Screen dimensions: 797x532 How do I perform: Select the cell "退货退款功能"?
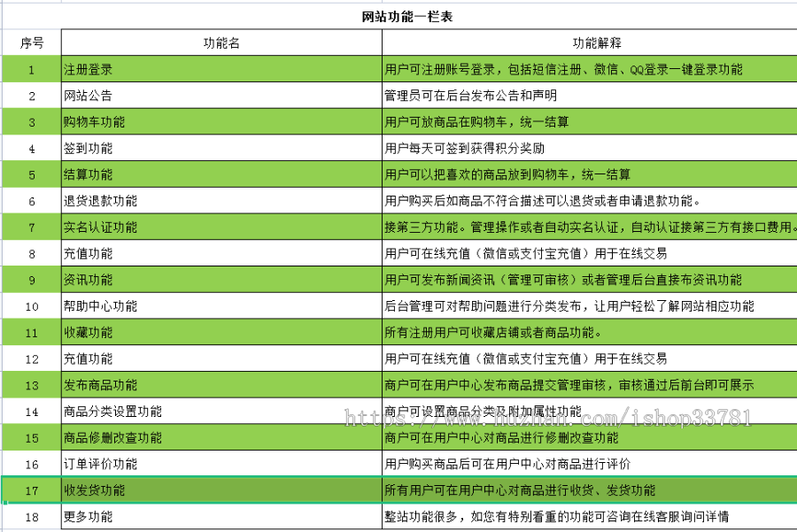pos(221,201)
